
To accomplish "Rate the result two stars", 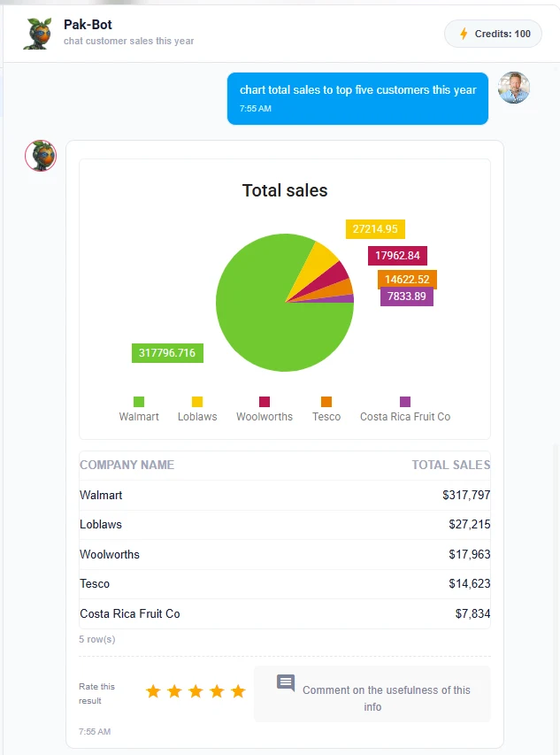I will click(x=174, y=691).
